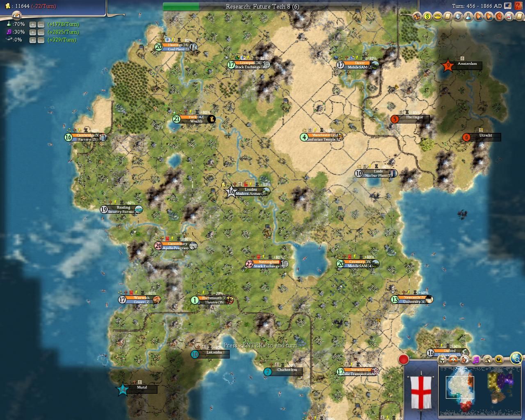Screen dimensions: 525x420
Task: Increase the research rate with its plus button
Action: point(33,24)
